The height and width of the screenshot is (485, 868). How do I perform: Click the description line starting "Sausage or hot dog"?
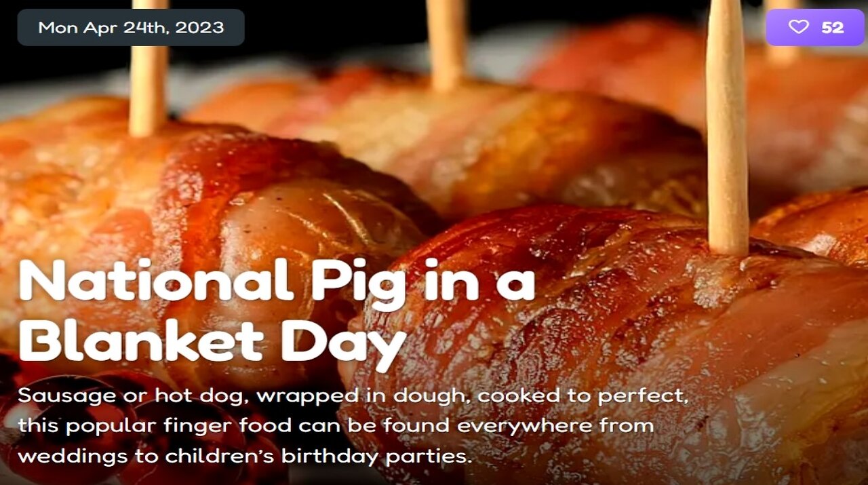click(x=353, y=396)
